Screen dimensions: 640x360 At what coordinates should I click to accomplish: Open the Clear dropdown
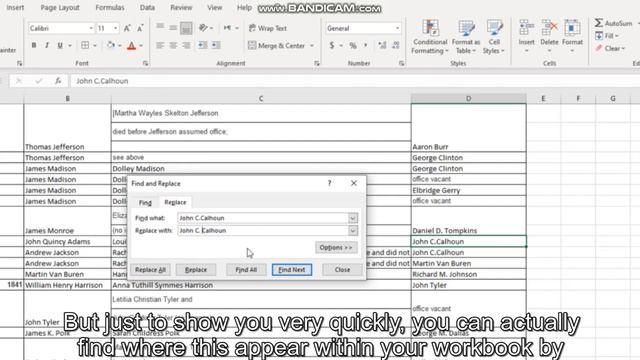coord(610,49)
